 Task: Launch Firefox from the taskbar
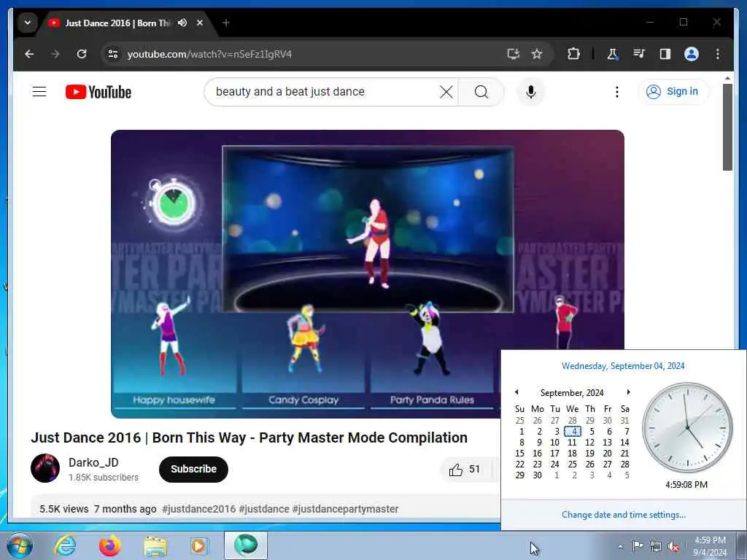click(x=109, y=545)
